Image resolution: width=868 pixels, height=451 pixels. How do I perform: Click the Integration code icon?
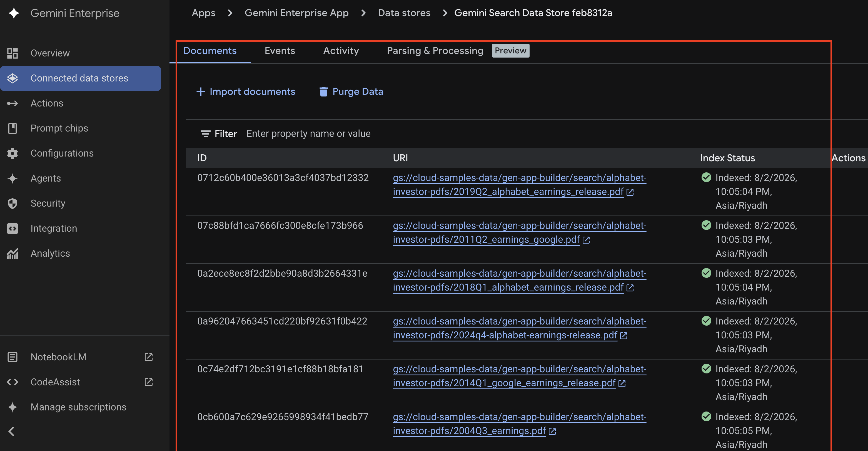[13, 228]
